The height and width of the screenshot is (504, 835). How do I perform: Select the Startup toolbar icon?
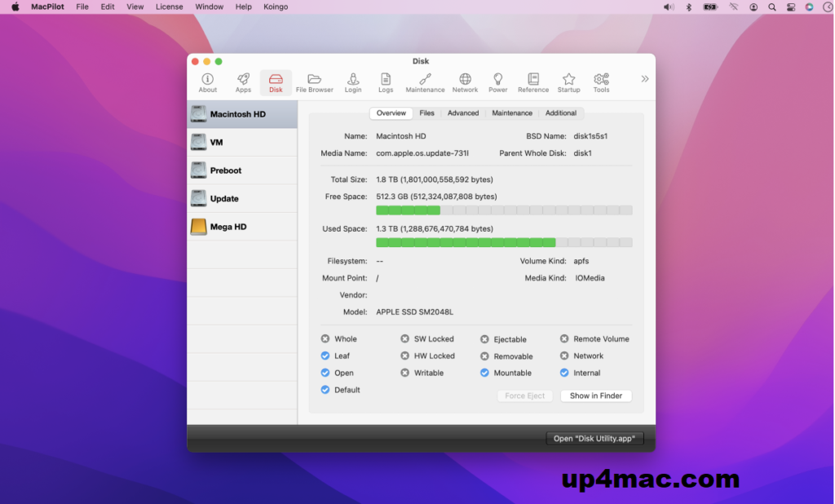coord(568,80)
